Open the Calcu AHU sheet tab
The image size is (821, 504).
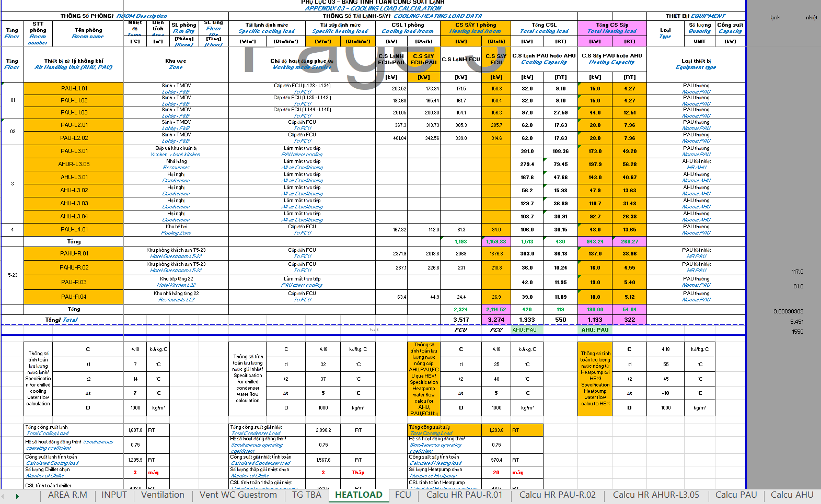(792, 495)
